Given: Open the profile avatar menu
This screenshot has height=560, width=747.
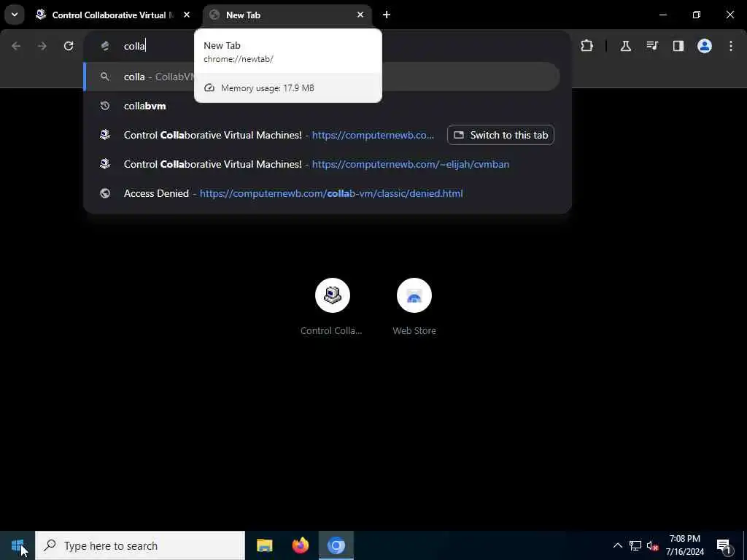Looking at the screenshot, I should tap(704, 46).
